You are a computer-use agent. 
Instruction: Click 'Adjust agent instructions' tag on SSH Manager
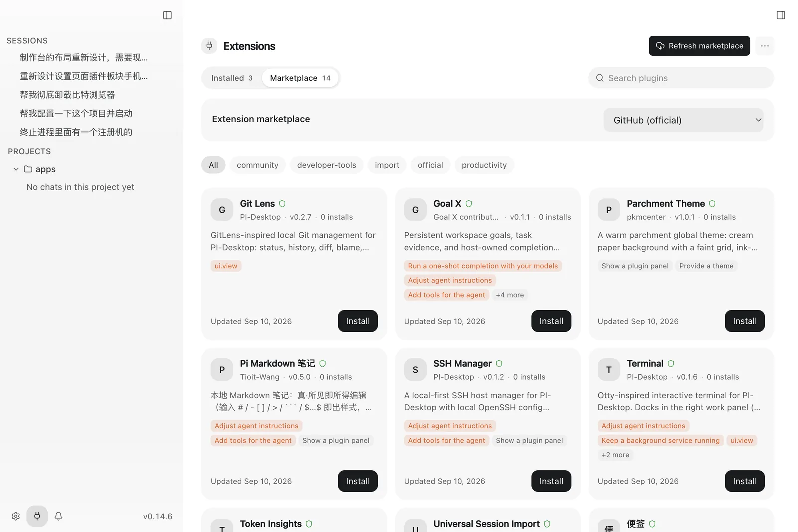point(450,426)
